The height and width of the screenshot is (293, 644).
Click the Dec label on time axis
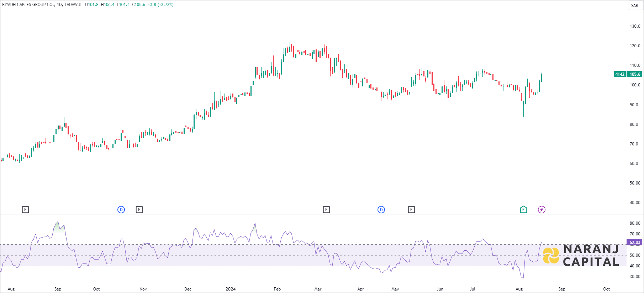click(188, 289)
